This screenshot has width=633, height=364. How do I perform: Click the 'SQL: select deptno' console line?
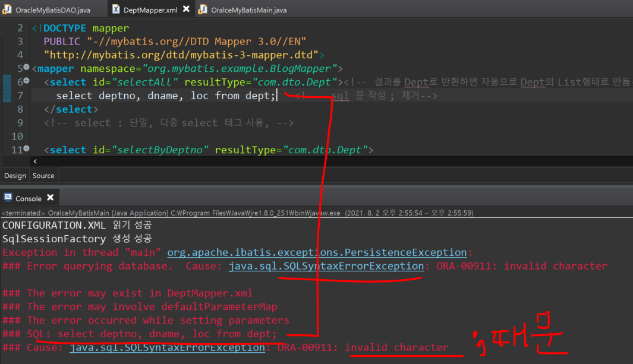tap(140, 334)
